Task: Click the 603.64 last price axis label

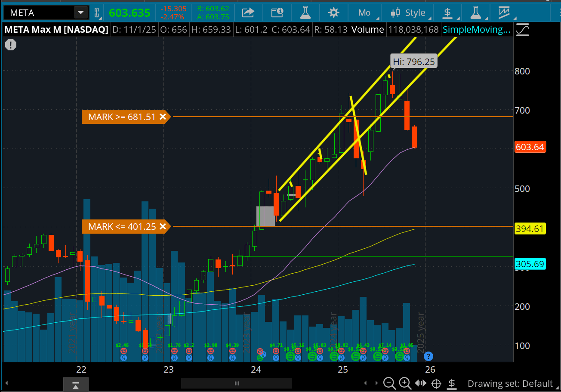Action: pos(530,147)
